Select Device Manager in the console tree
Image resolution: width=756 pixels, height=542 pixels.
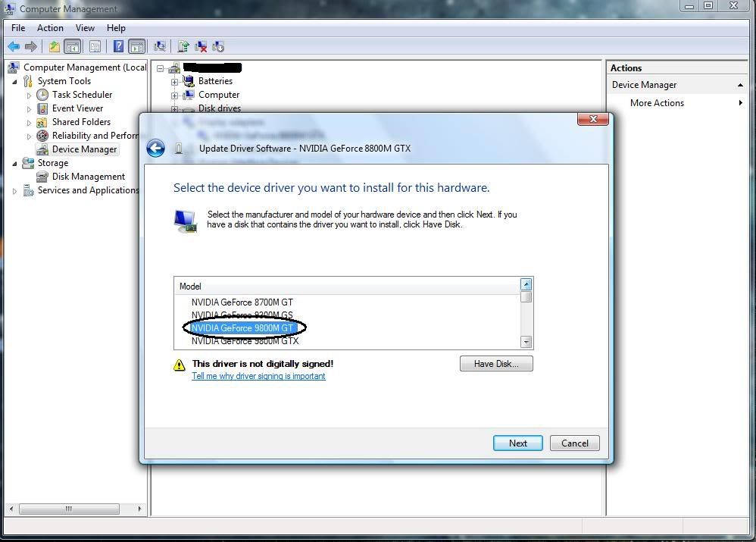pos(84,149)
